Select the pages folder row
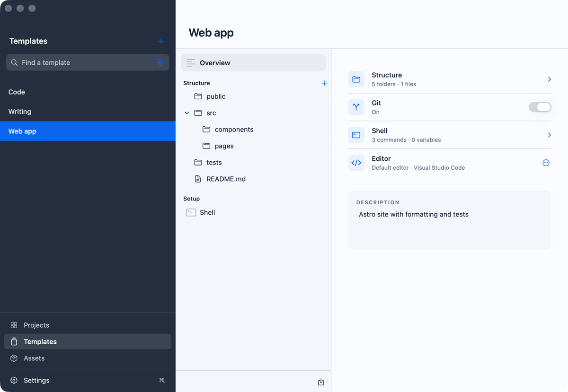Screen dimensions: 568x392 [254, 146]
